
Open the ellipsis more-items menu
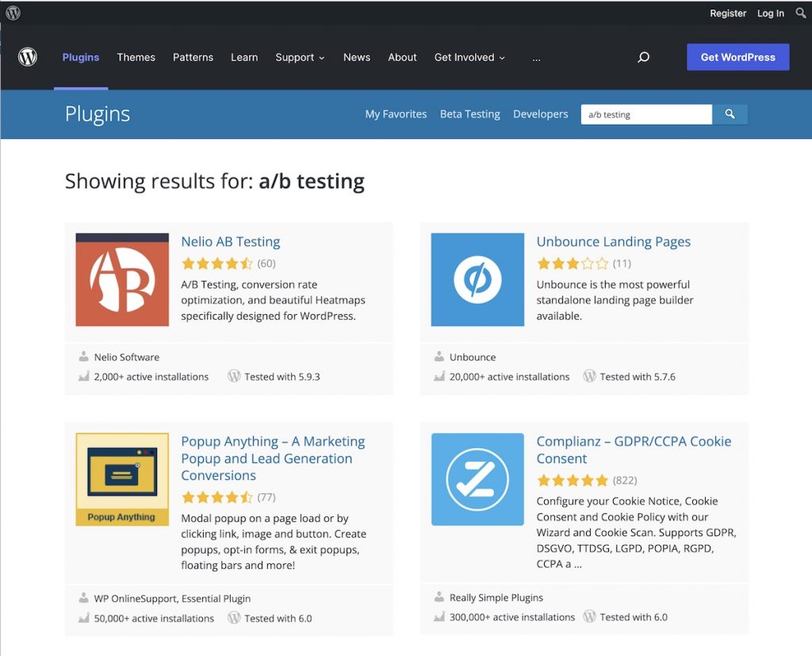536,58
